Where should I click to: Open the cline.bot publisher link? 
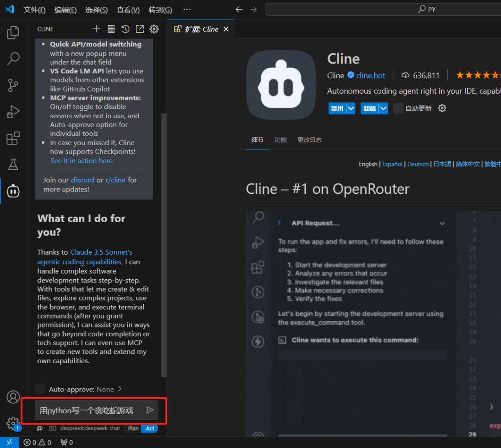click(x=370, y=76)
